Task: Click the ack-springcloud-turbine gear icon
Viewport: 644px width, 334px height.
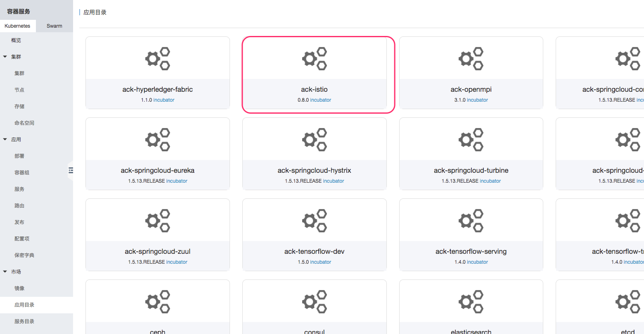Action: pos(471,140)
